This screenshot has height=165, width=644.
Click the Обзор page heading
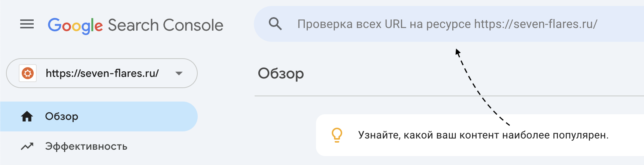(x=281, y=74)
